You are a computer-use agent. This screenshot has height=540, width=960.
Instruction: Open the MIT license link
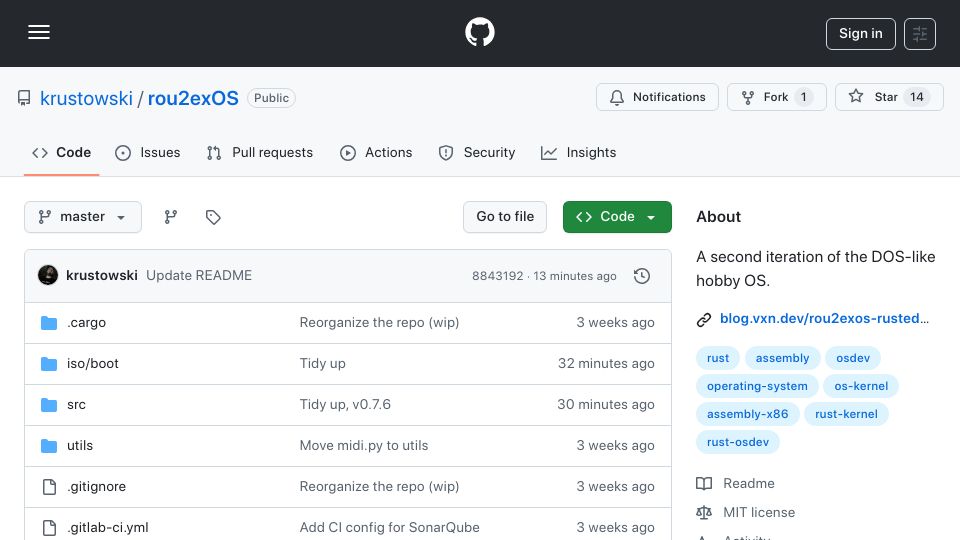759,512
